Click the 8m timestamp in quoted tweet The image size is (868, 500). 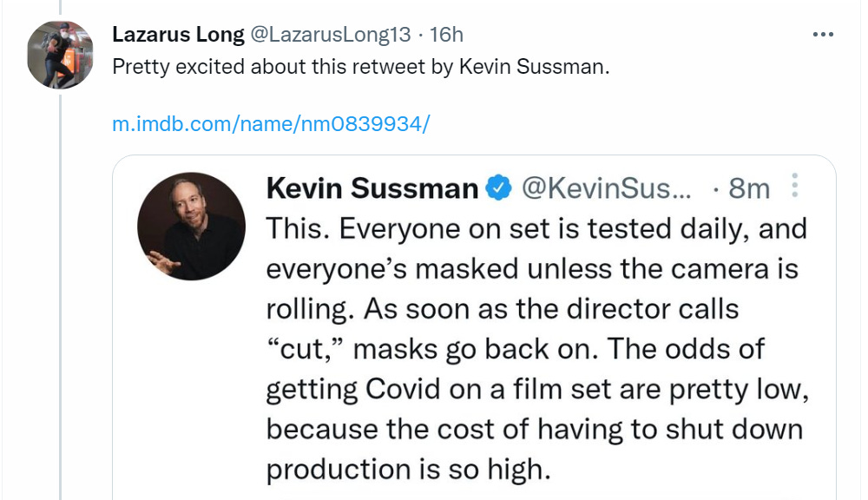(748, 188)
